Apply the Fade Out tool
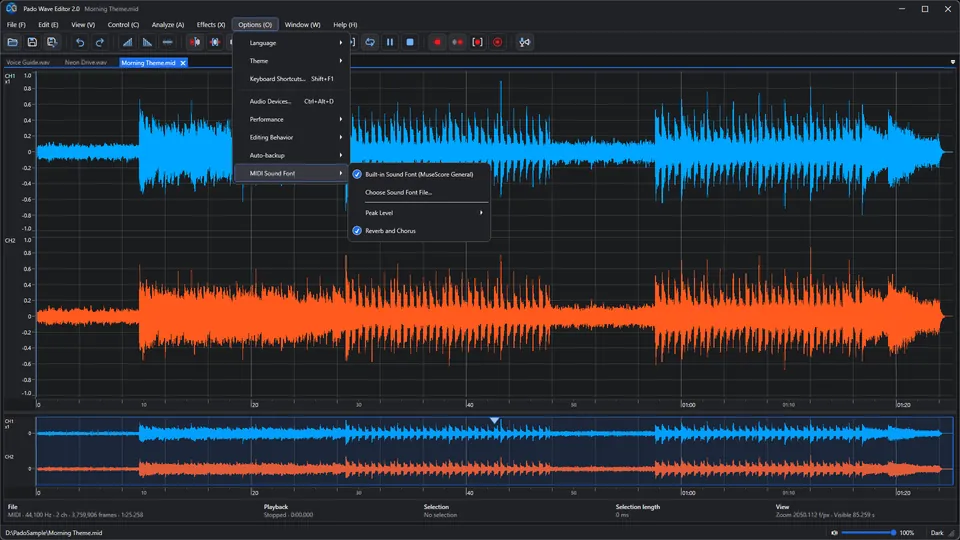The image size is (960, 540). 147,42
